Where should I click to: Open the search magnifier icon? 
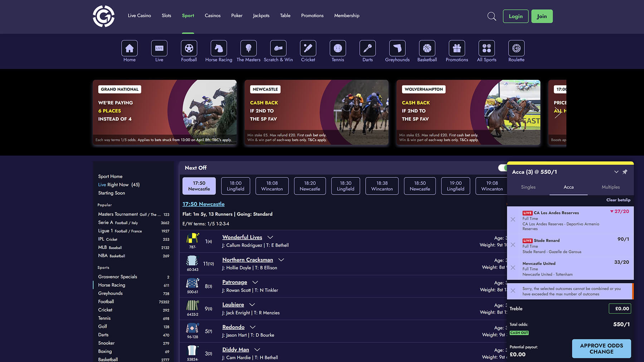tap(492, 16)
